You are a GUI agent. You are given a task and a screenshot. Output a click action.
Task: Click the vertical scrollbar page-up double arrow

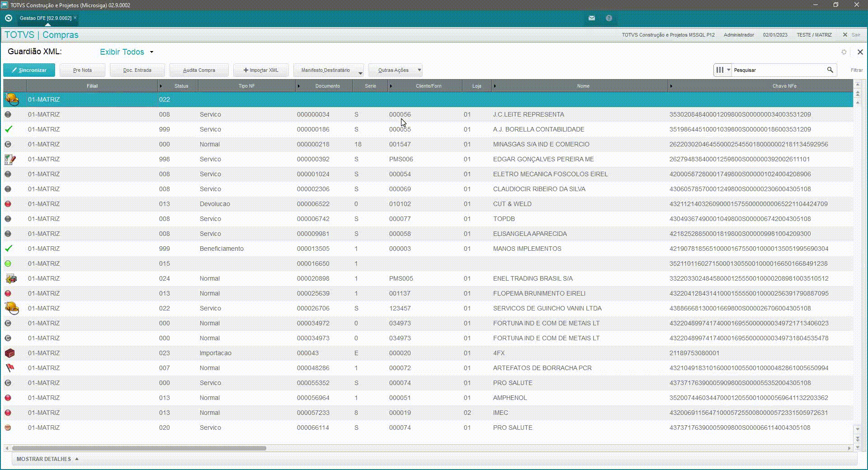tap(858, 94)
